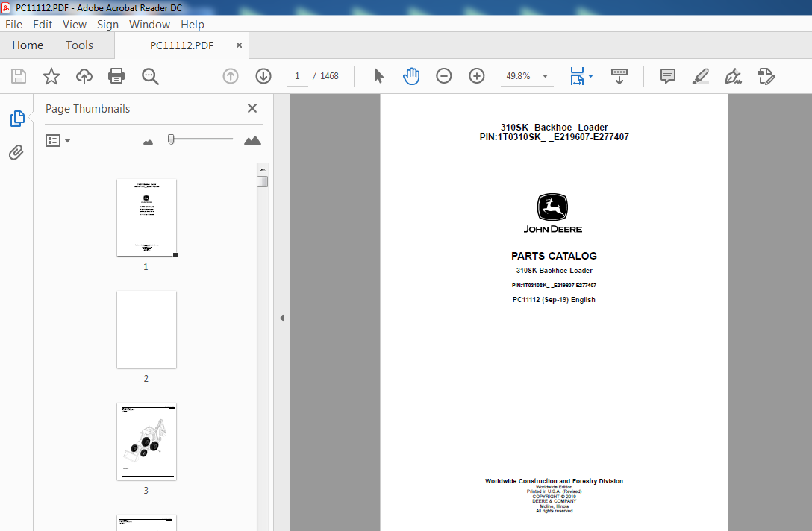Screen dimensions: 812x531
Task: Zoom out with the minus button
Action: [444, 76]
